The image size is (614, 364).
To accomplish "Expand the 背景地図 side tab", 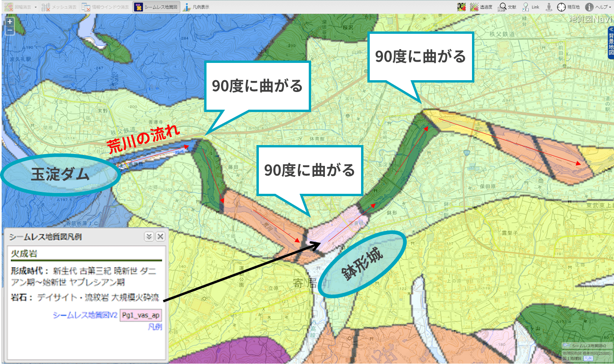I will [x=611, y=42].
